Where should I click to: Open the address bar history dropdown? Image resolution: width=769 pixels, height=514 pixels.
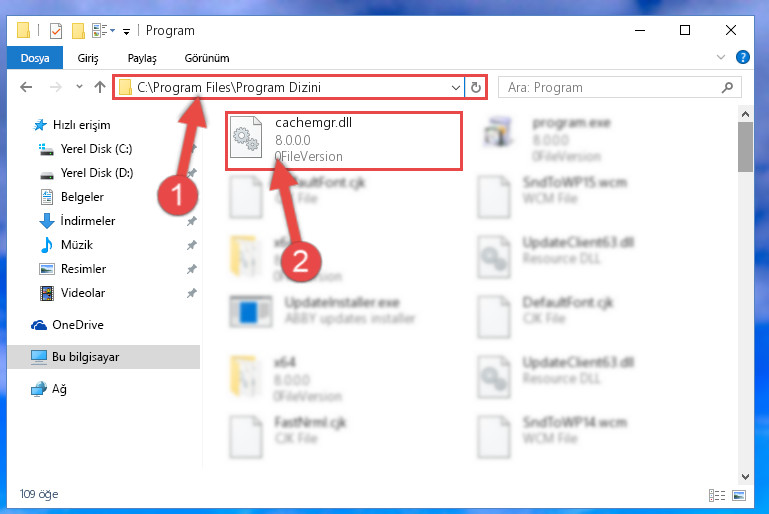pyautogui.click(x=456, y=88)
